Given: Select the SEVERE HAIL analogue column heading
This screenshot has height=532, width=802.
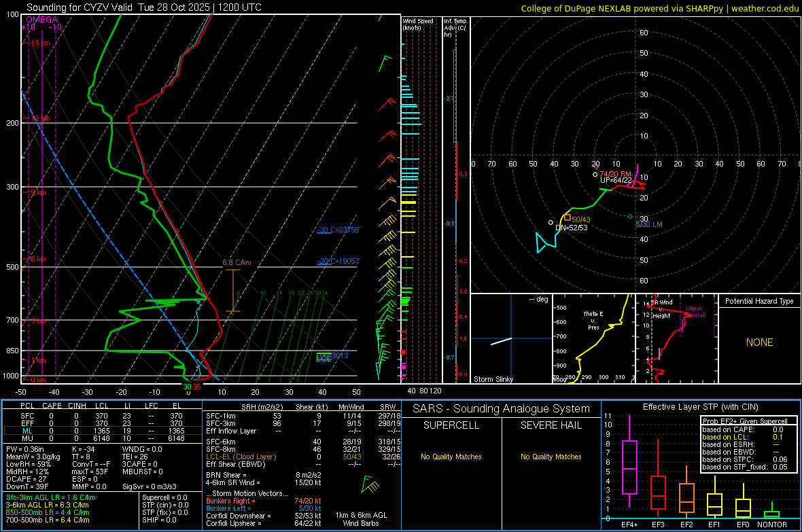Looking at the screenshot, I should (x=551, y=425).
